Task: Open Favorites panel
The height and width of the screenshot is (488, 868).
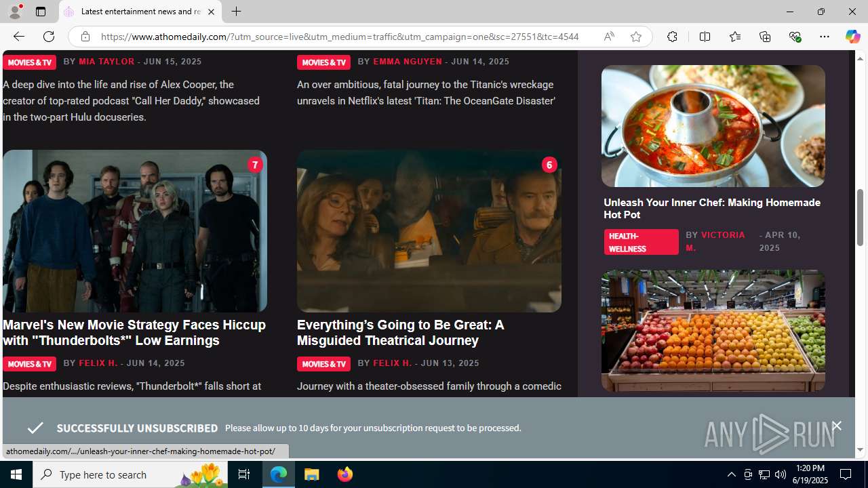Action: point(734,37)
